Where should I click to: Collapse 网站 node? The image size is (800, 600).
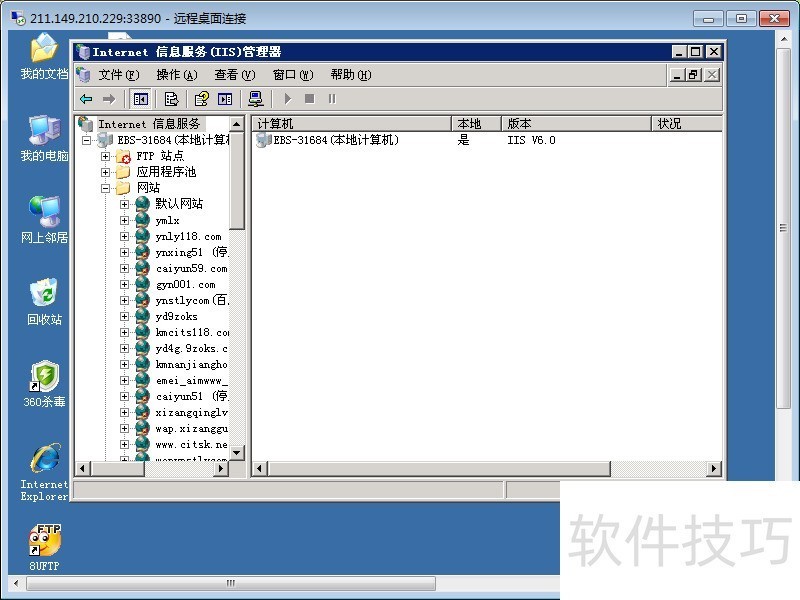tap(105, 188)
